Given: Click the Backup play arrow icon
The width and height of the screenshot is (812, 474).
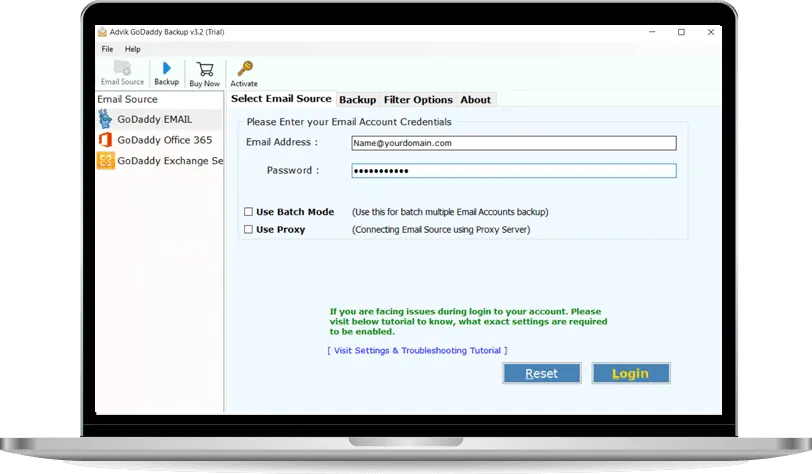Looking at the screenshot, I should [x=166, y=68].
